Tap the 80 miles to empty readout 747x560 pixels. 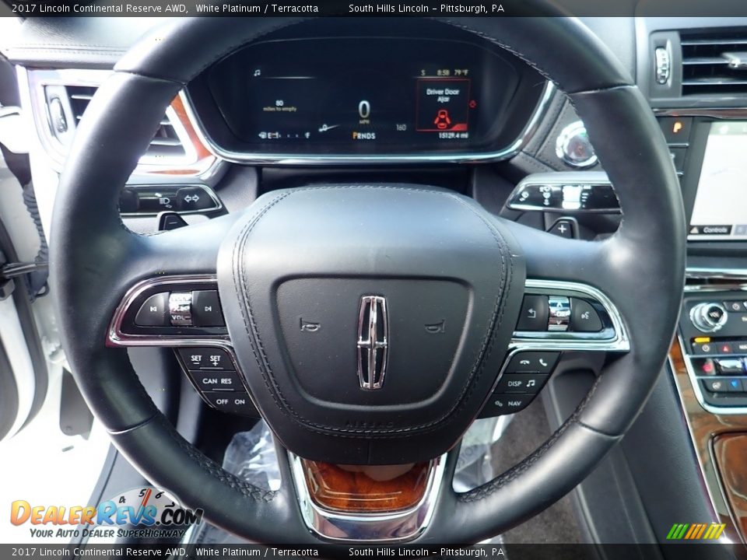(x=279, y=106)
